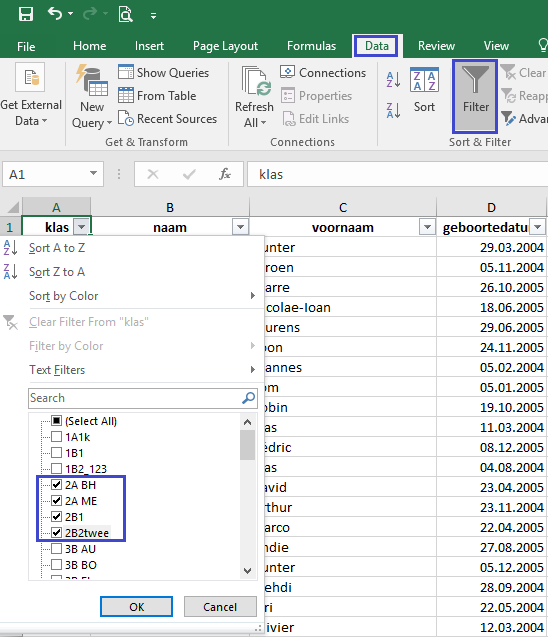Check the 1A1k checkbox
The image size is (548, 637).
pyautogui.click(x=56, y=437)
